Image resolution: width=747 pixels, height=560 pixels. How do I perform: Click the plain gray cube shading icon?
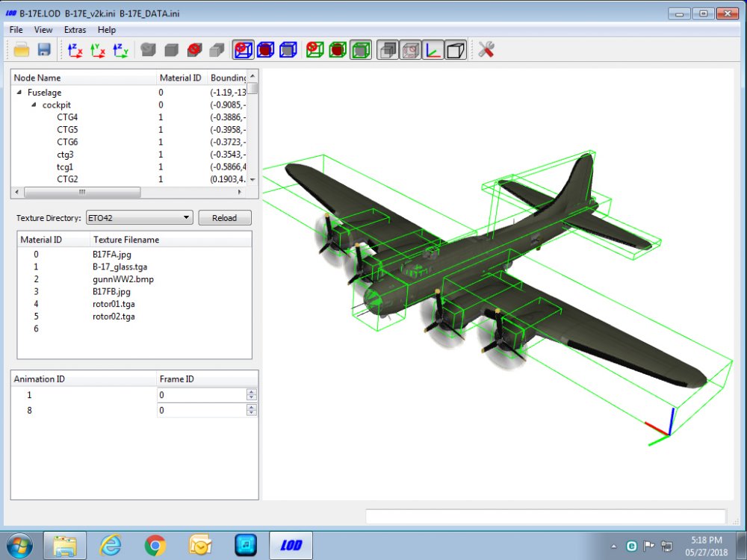(x=171, y=50)
